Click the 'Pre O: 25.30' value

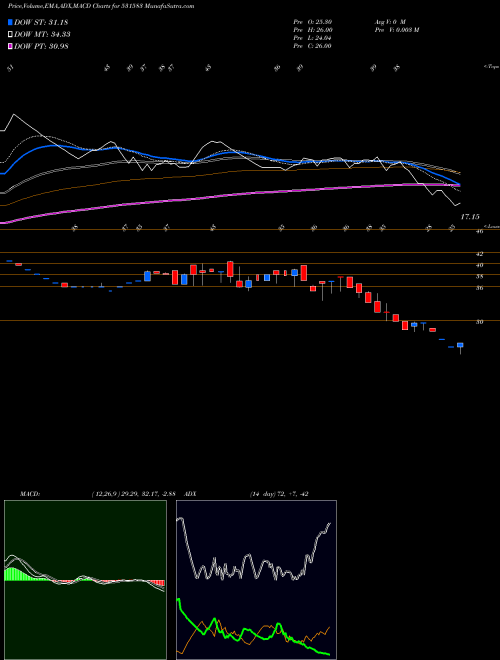pos(312,22)
